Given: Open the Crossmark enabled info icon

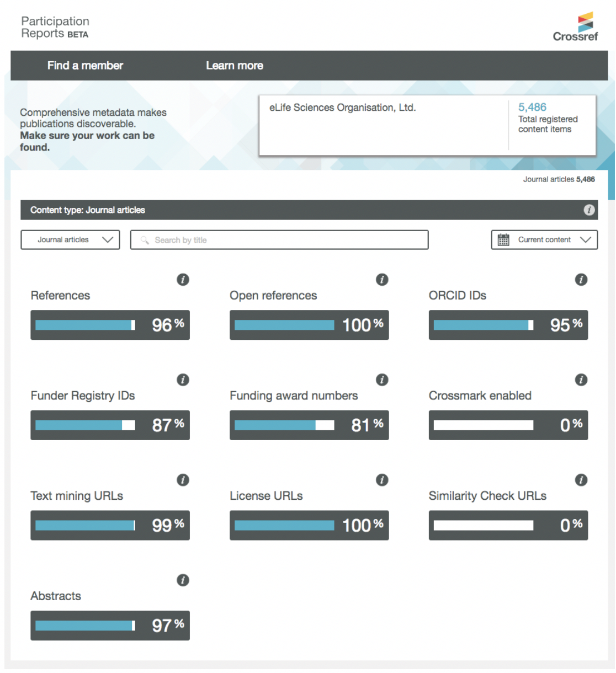Looking at the screenshot, I should 581,380.
